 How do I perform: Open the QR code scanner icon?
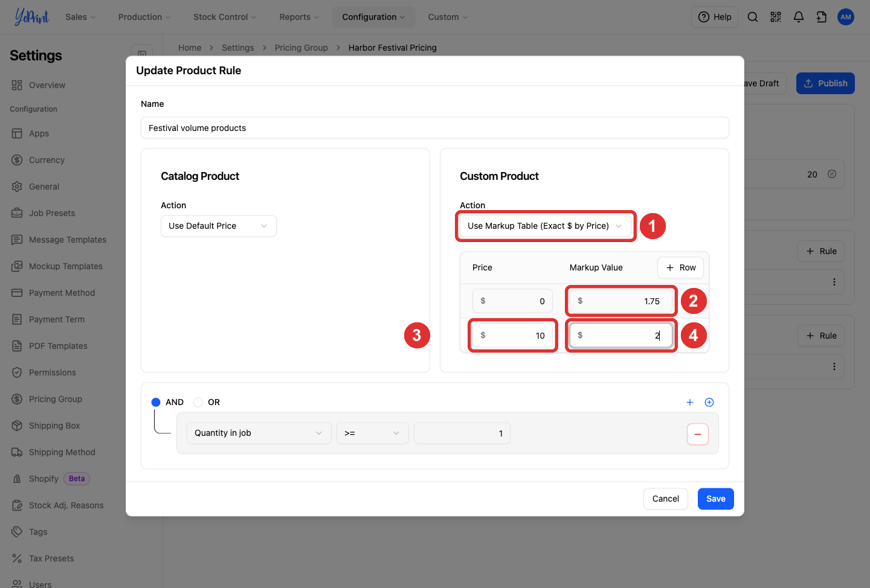776,17
